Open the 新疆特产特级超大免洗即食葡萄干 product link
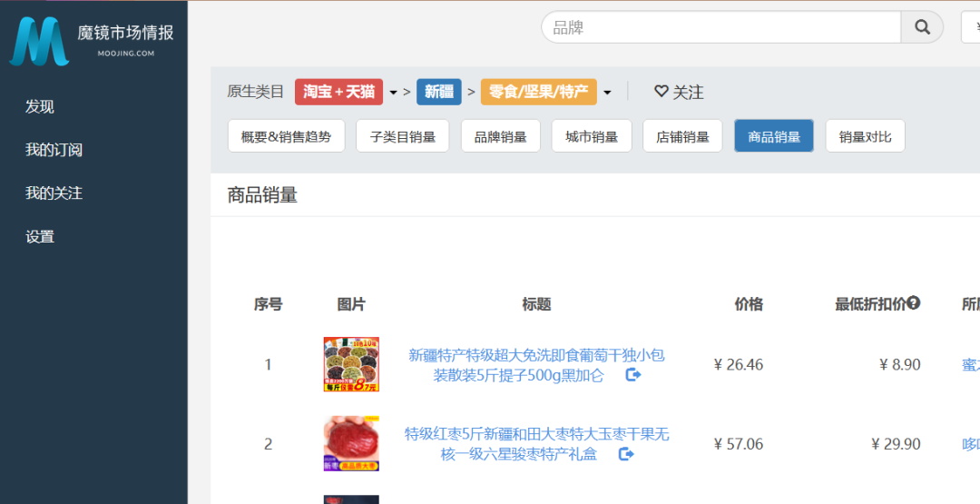 536,366
